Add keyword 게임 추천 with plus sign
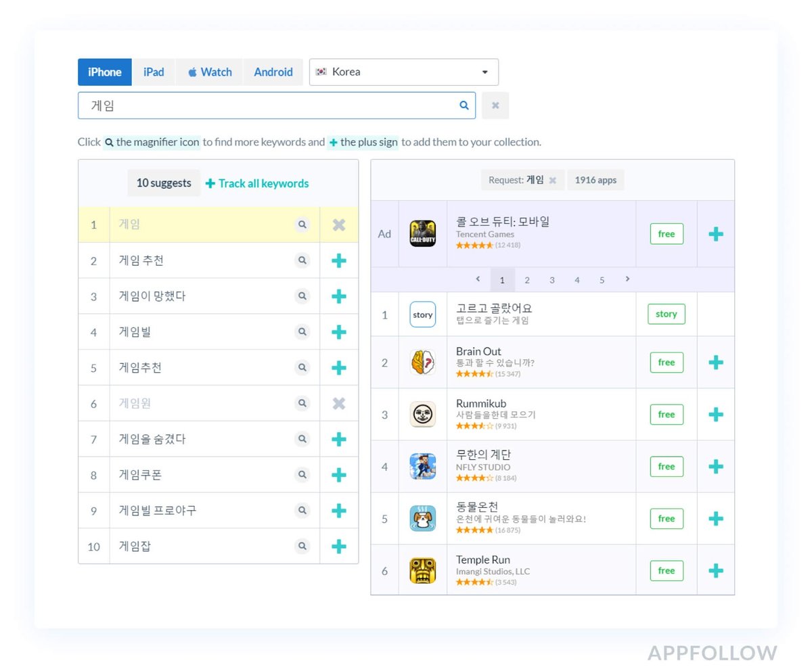The width and height of the screenshot is (812, 669). (339, 260)
